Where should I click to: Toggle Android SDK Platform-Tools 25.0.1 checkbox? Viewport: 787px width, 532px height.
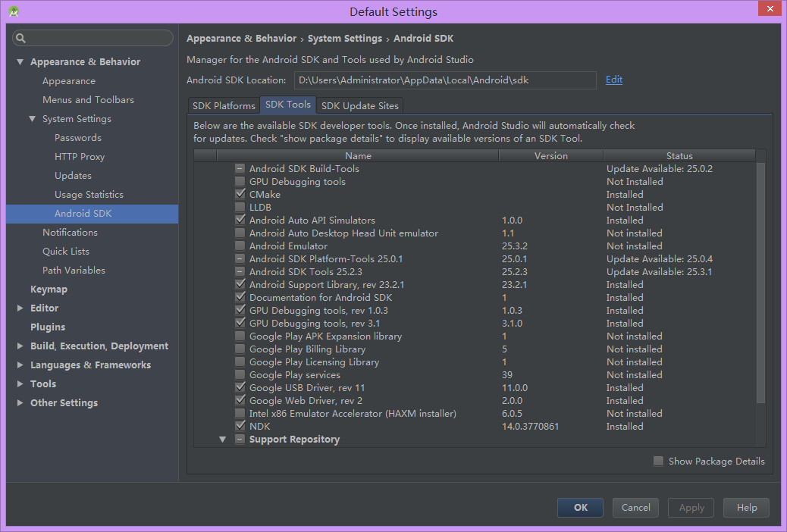click(x=240, y=258)
